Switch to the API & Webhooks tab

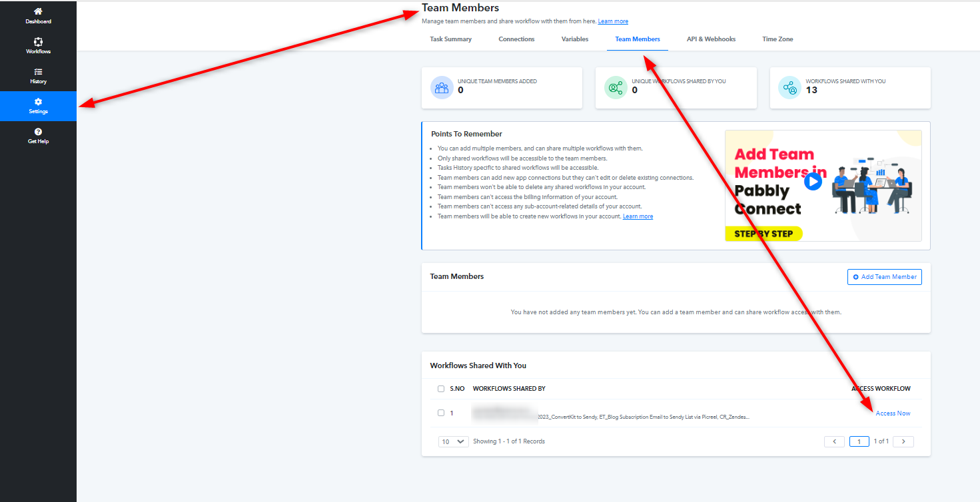711,39
